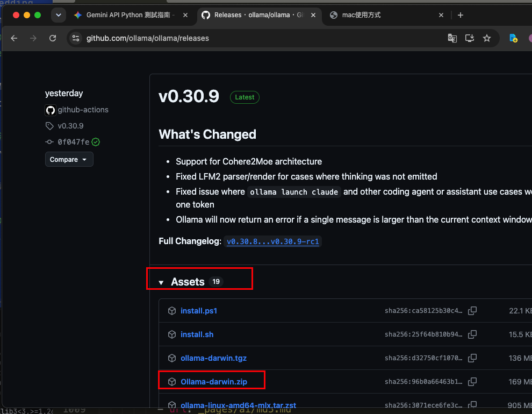The width and height of the screenshot is (532, 414).
Task: Click the package icon beside ollama-darwin.tgz
Action: click(172, 358)
